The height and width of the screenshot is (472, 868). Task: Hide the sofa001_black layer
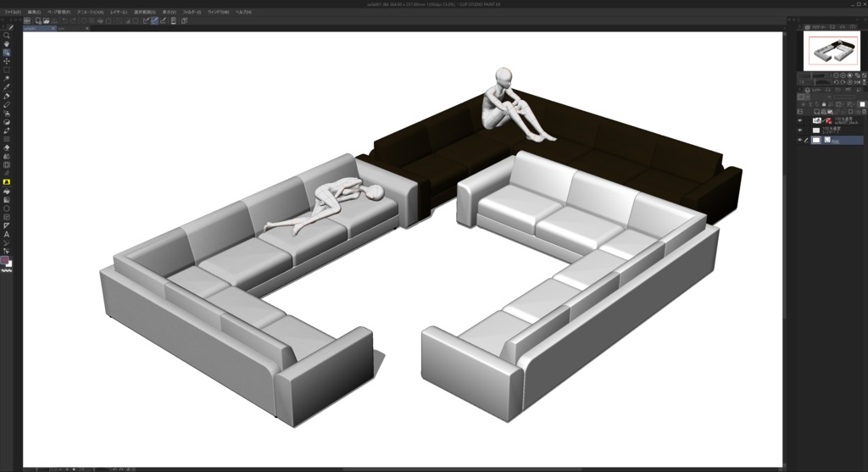click(x=800, y=120)
